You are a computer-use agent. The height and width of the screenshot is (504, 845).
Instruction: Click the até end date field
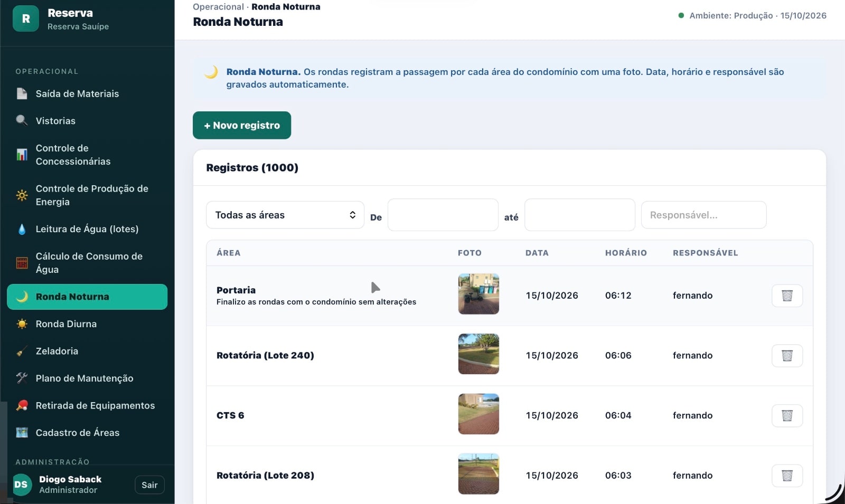(x=579, y=215)
